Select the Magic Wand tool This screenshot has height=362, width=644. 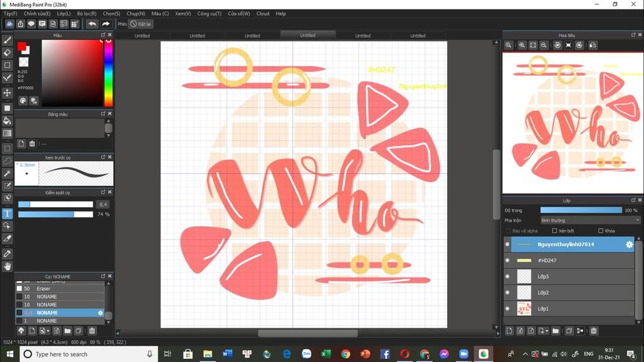pyautogui.click(x=7, y=174)
